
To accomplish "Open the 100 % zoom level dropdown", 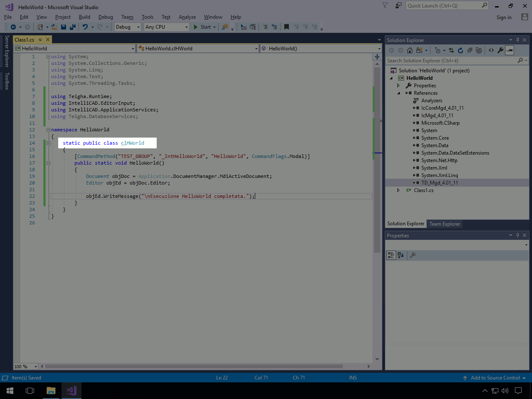I will coord(26,367).
